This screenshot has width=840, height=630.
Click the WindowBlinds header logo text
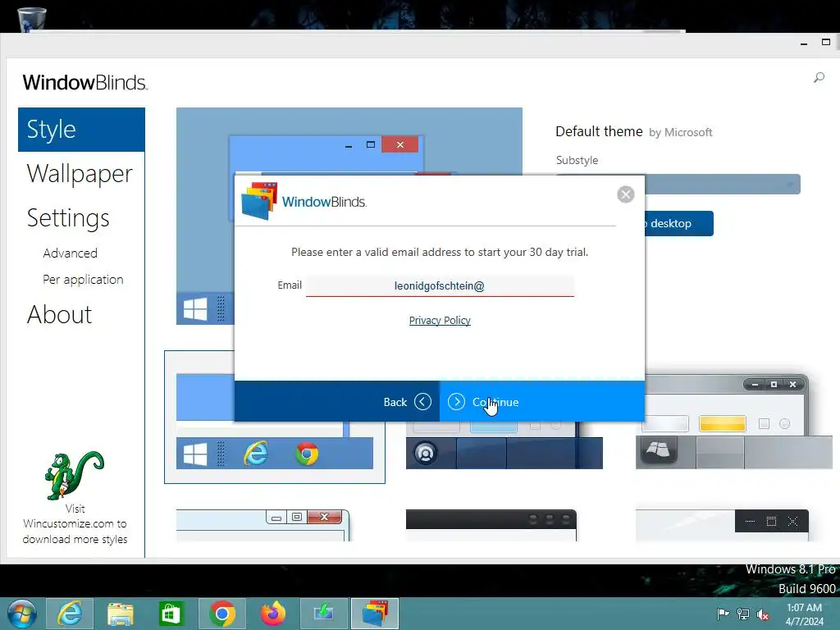85,83
